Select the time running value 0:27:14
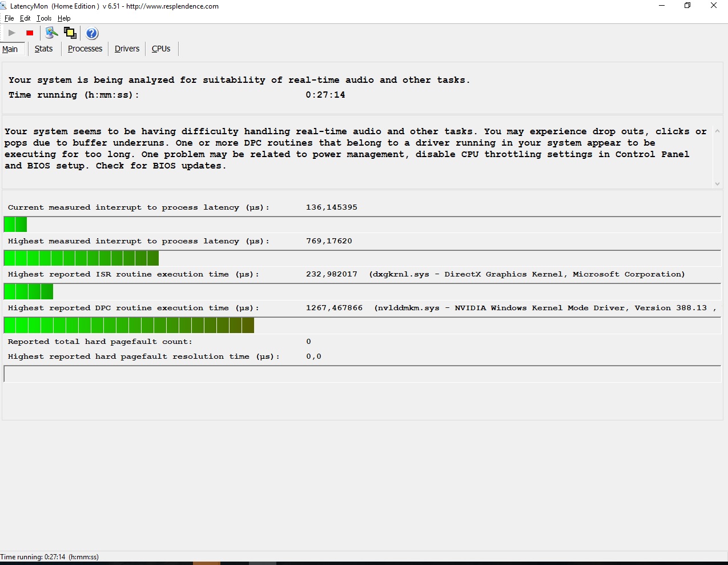Viewport: 728px width, 565px height. [325, 95]
